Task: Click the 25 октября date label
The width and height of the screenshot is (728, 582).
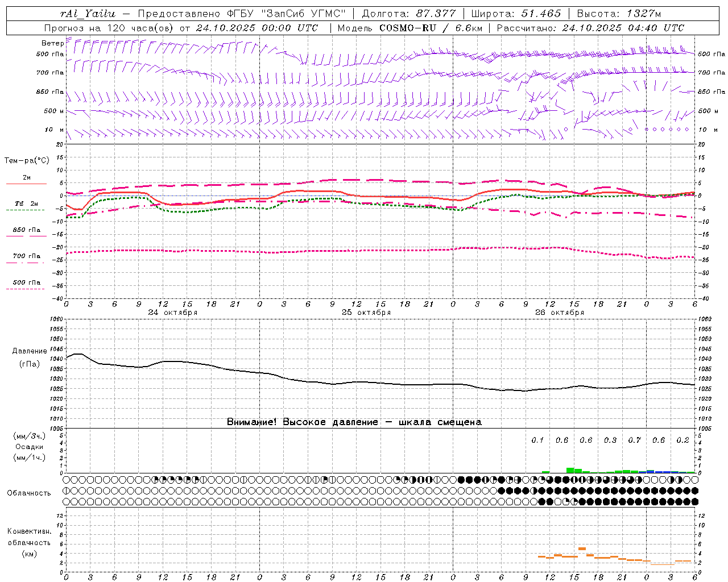Action: [x=366, y=313]
